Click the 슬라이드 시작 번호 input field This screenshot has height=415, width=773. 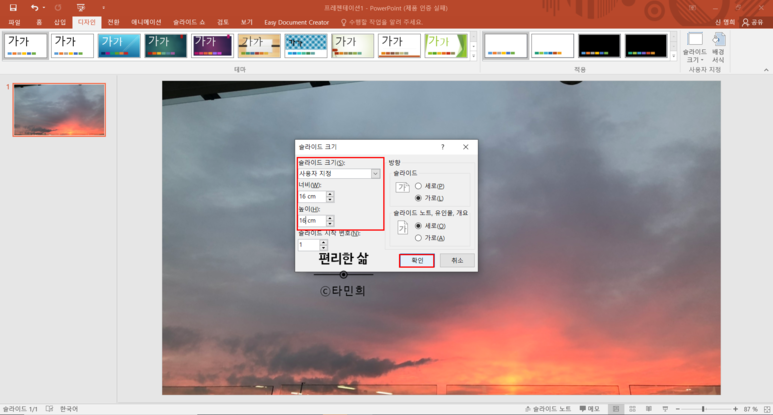[x=309, y=244]
